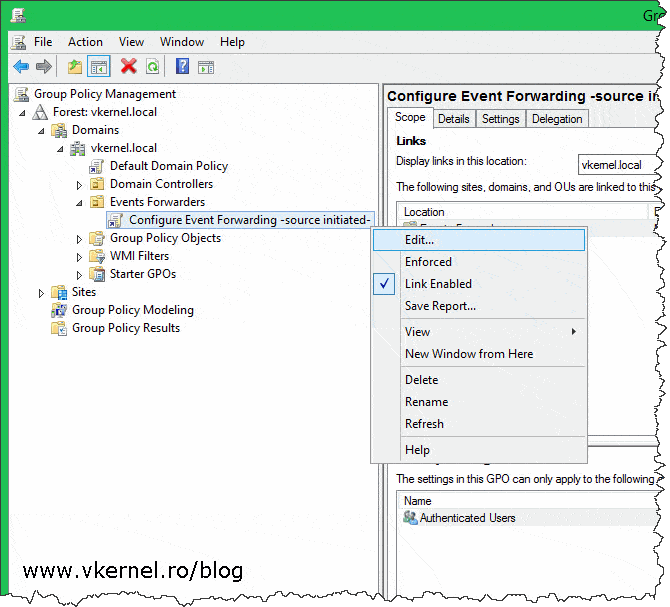
Task: Choose Refresh from the context menu
Action: (479, 424)
